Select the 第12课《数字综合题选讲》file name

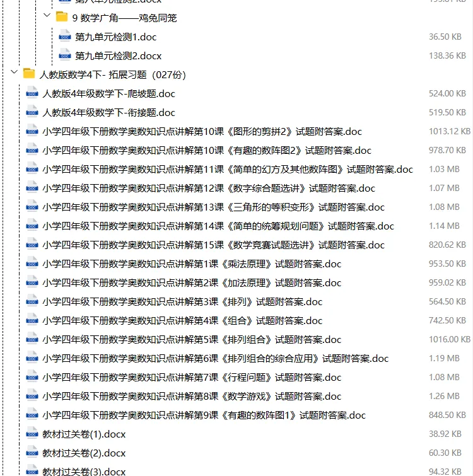coord(209,189)
